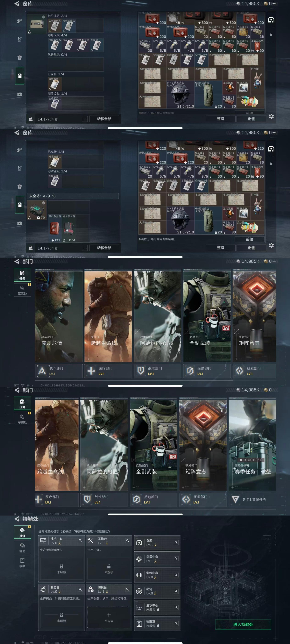Open 潜水中心 info via magnifier icon

tap(176, 607)
